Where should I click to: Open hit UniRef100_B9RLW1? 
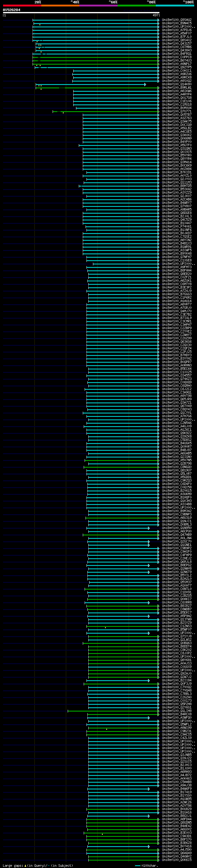point(177,88)
